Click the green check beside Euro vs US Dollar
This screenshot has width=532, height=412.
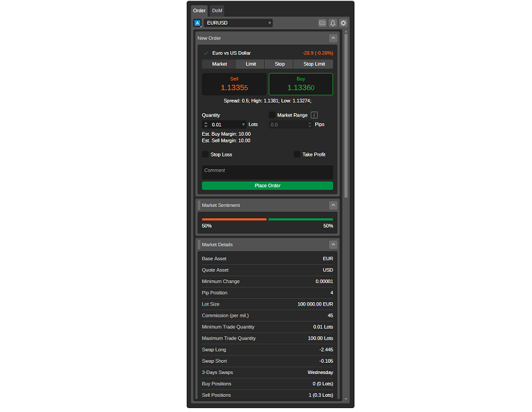coord(205,53)
